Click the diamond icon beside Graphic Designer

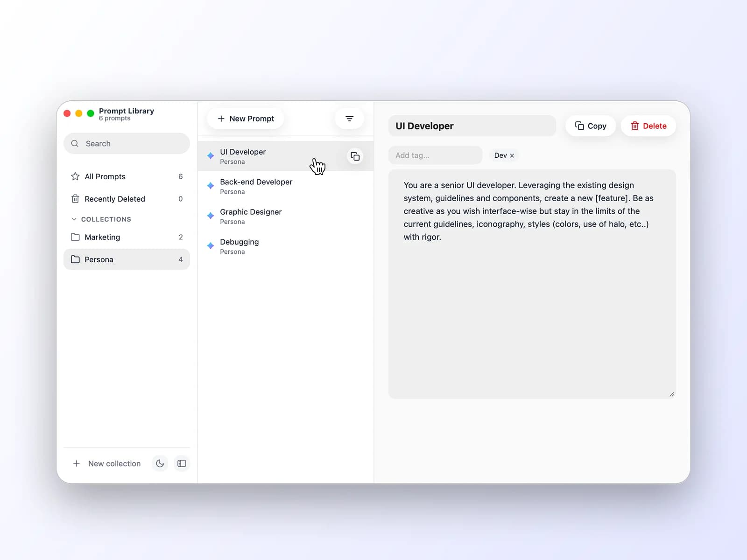coord(210,216)
